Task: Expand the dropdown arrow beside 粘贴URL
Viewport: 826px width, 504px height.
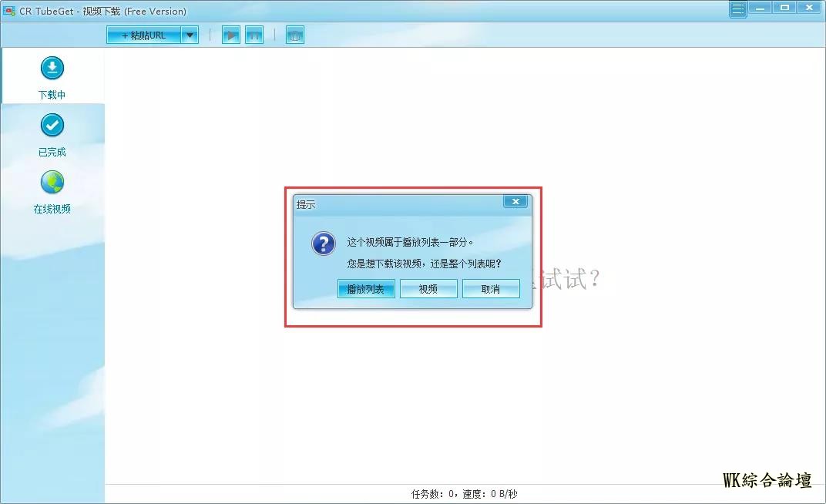Action: (190, 35)
